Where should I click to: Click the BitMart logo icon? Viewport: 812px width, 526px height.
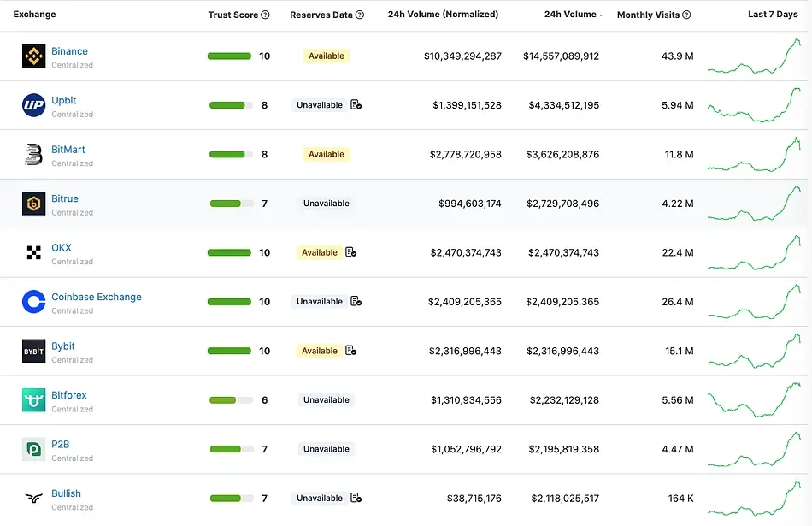point(33,155)
